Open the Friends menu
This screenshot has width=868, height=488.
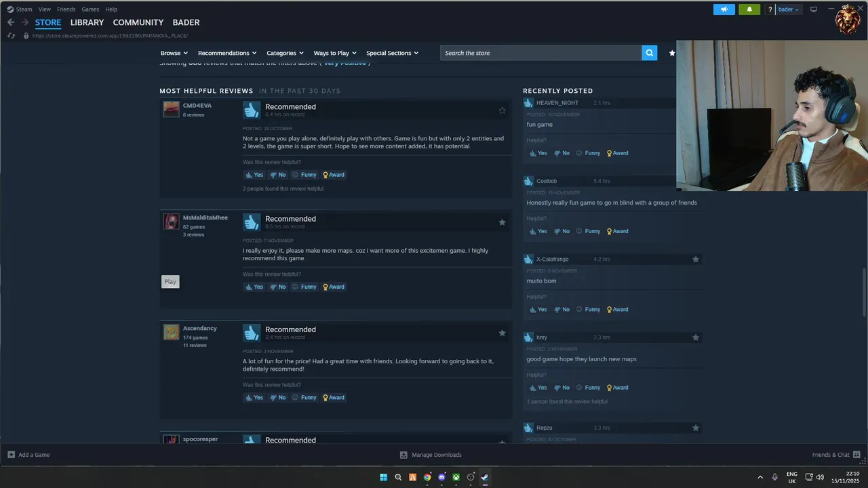tap(66, 9)
